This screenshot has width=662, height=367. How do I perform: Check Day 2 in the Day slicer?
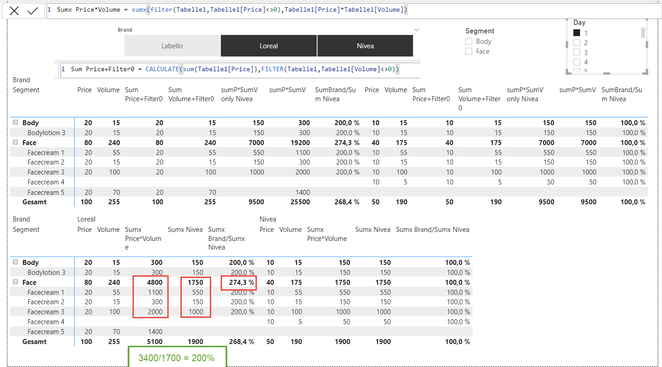tap(577, 43)
